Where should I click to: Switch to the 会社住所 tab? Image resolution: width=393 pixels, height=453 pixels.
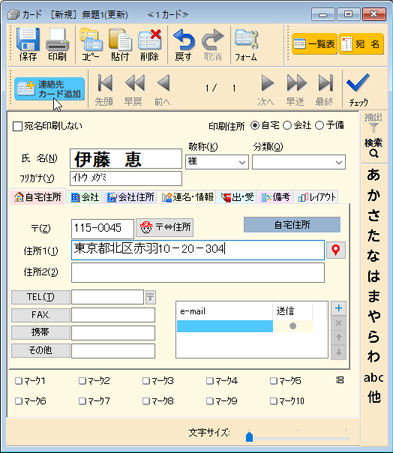click(130, 197)
